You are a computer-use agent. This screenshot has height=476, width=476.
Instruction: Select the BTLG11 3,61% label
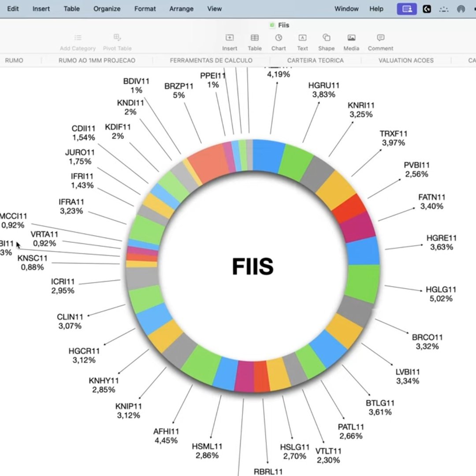(380, 407)
